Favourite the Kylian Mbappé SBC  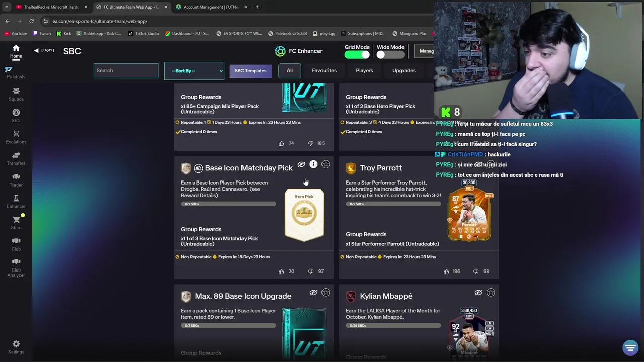coord(491,293)
